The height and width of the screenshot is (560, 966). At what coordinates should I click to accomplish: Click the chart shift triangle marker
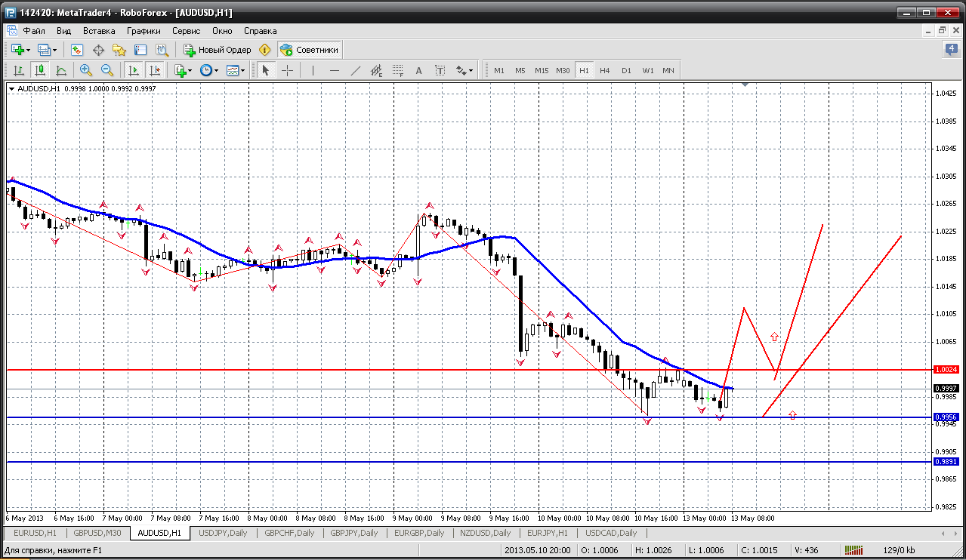[745, 85]
